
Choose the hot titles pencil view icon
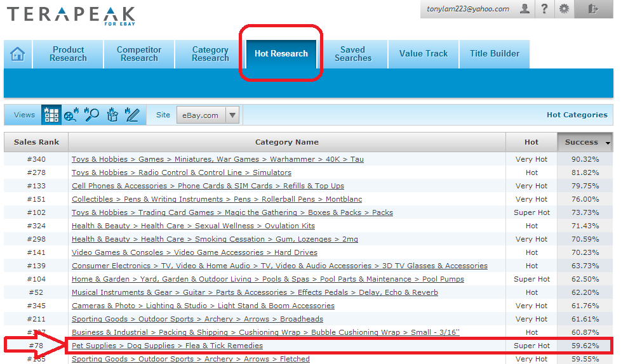click(x=132, y=115)
